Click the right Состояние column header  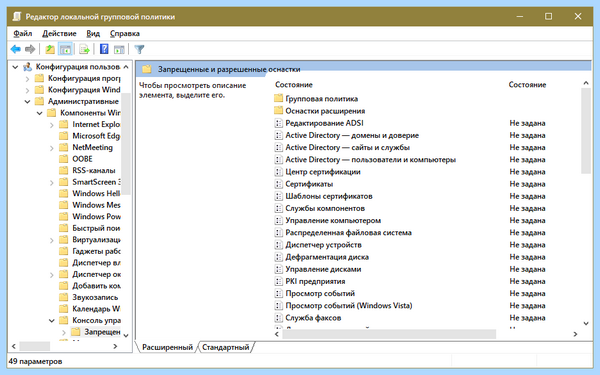[x=527, y=85]
